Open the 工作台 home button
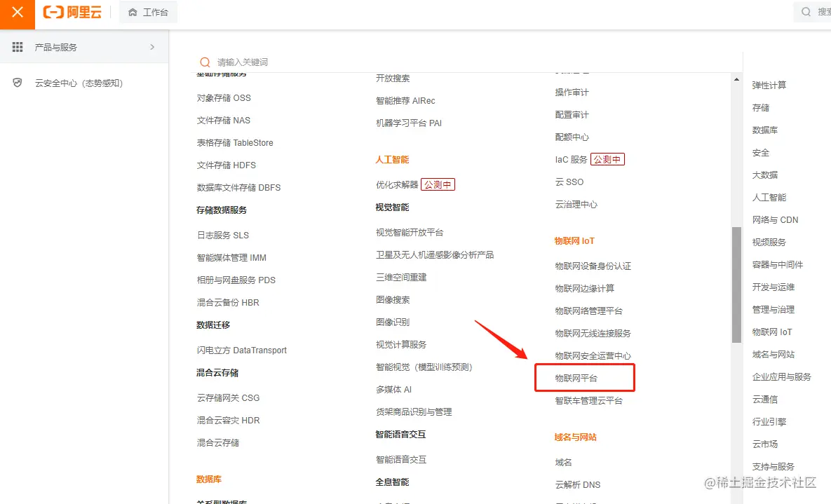Screen dimensions: 831x504 coord(149,12)
